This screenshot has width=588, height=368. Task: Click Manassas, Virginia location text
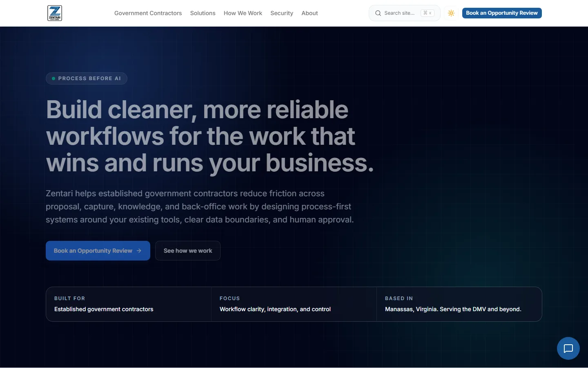click(453, 309)
